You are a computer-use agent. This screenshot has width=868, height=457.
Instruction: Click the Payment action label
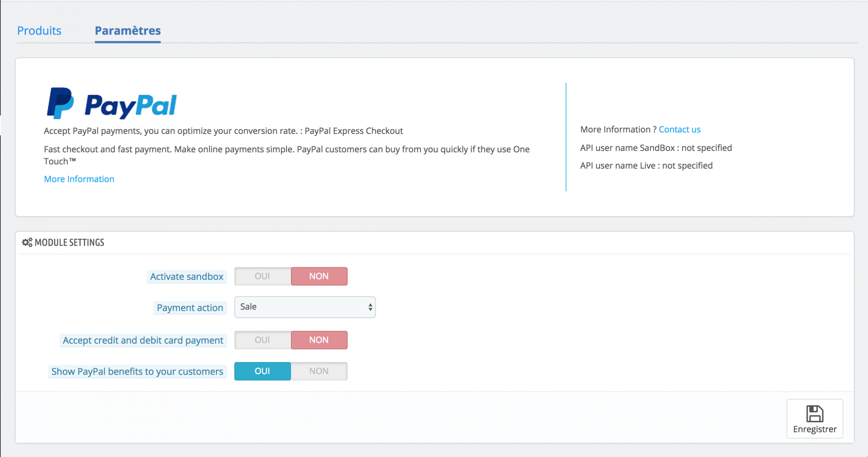coord(190,308)
